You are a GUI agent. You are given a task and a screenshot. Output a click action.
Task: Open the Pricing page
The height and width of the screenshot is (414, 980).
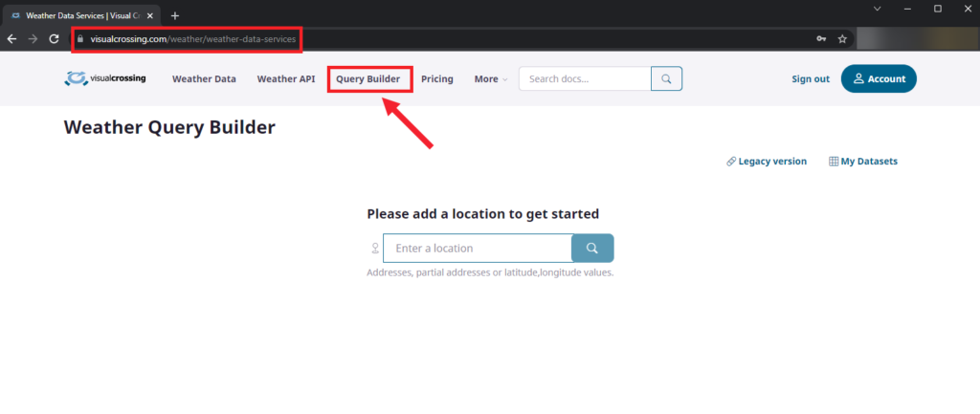point(436,79)
